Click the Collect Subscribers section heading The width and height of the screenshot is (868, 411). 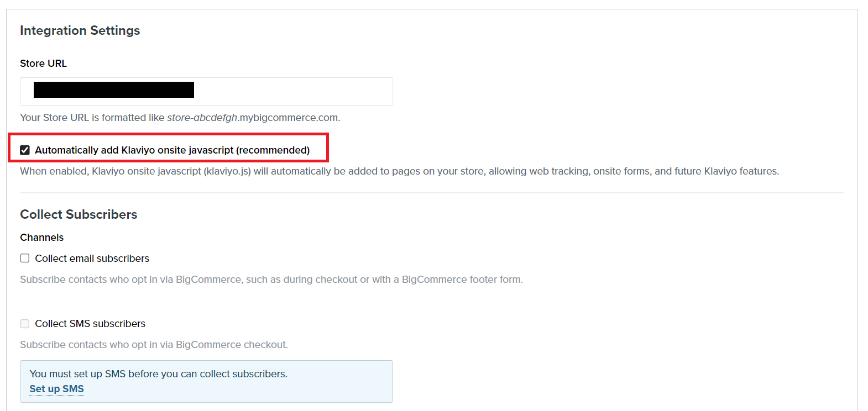pos(79,214)
